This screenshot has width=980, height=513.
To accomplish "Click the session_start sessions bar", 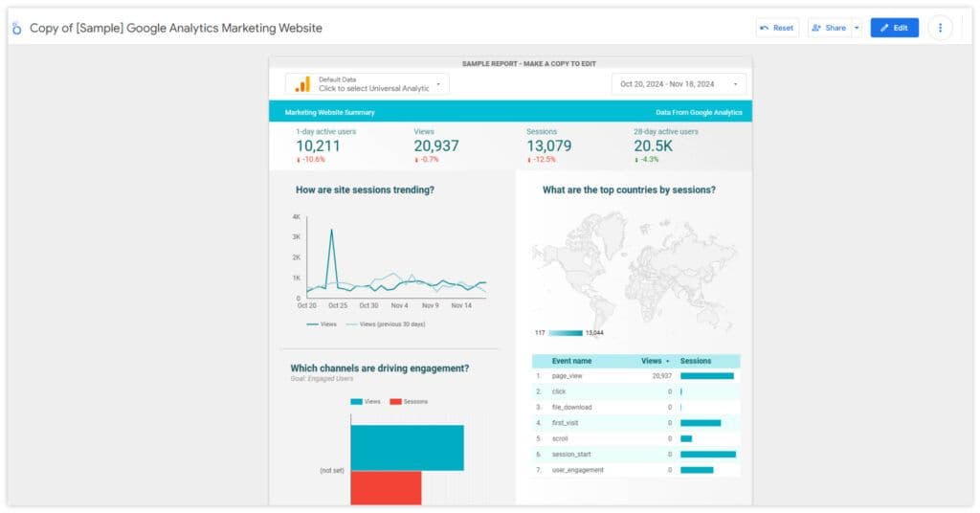I will (708, 455).
